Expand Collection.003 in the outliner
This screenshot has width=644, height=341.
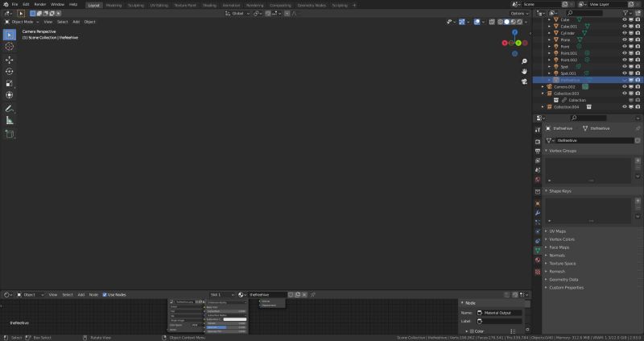point(543,94)
